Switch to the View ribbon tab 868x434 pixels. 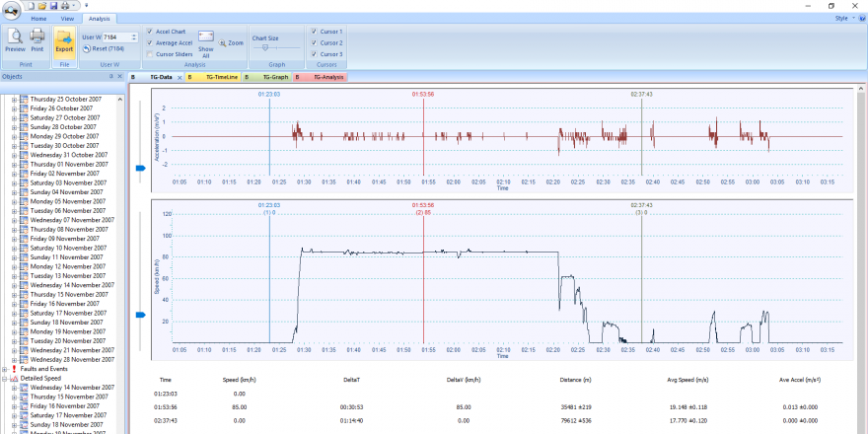[x=67, y=18]
